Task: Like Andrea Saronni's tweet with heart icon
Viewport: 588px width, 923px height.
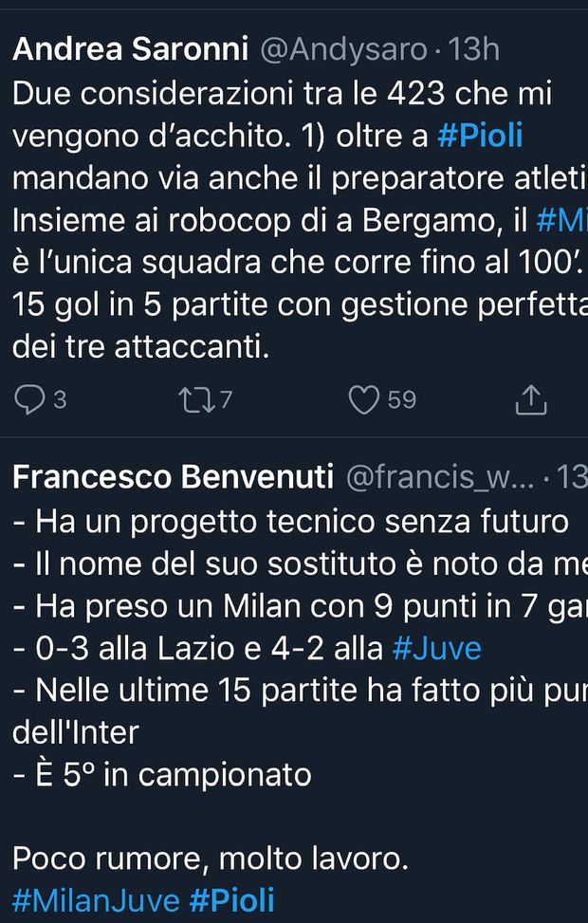Action: [364, 400]
